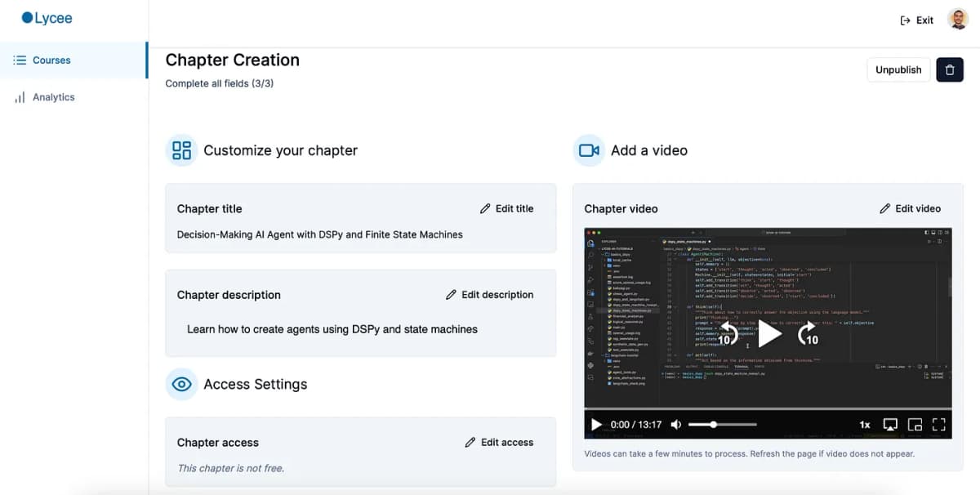Rewind the video 10 seconds

coord(727,333)
